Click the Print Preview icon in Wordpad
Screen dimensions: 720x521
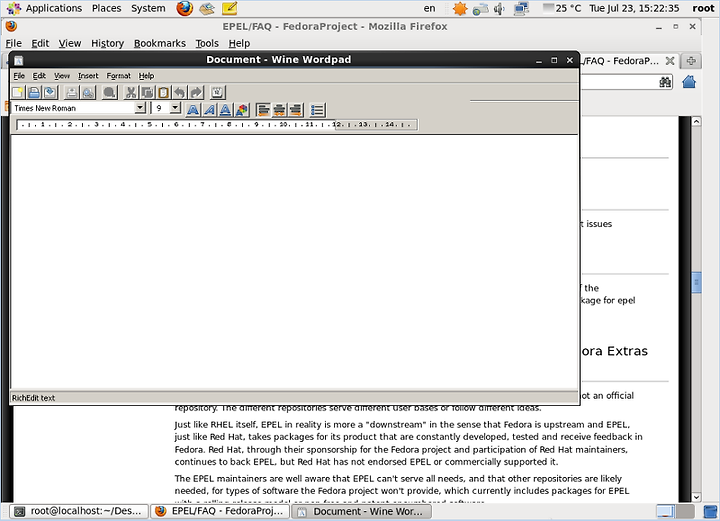click(x=88, y=92)
